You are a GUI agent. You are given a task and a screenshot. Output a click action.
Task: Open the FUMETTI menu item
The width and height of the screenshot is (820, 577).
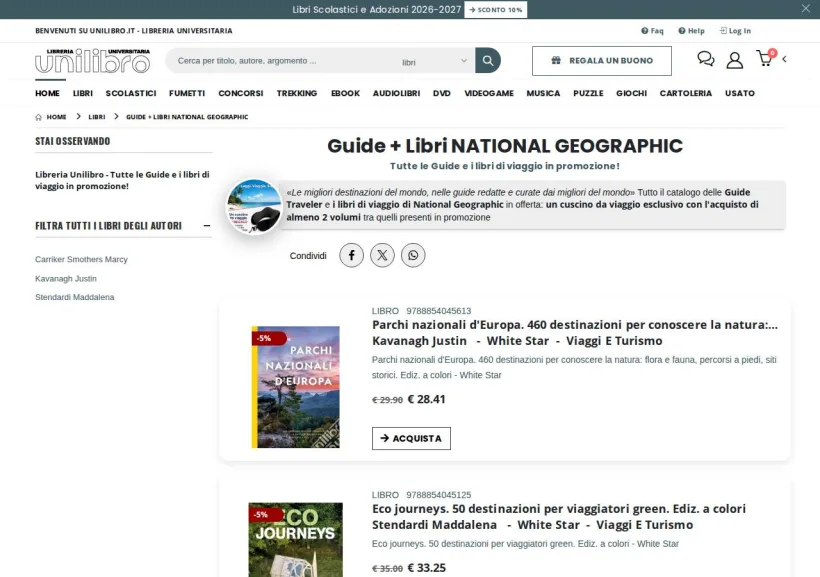(x=187, y=93)
